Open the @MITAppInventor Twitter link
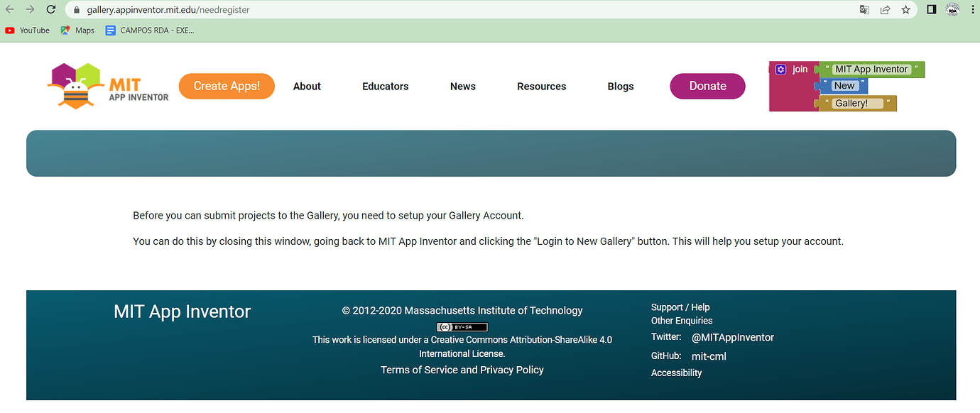The image size is (980, 413). coord(733,338)
